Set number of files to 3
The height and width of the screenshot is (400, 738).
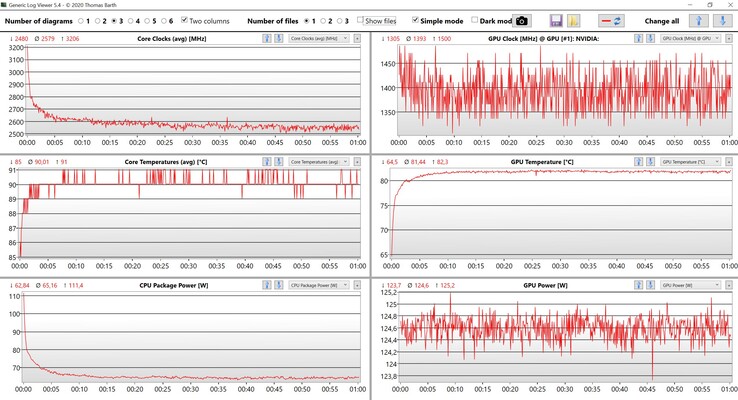339,21
